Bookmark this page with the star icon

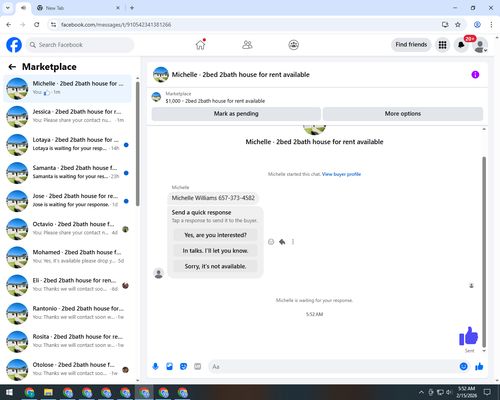458,25
